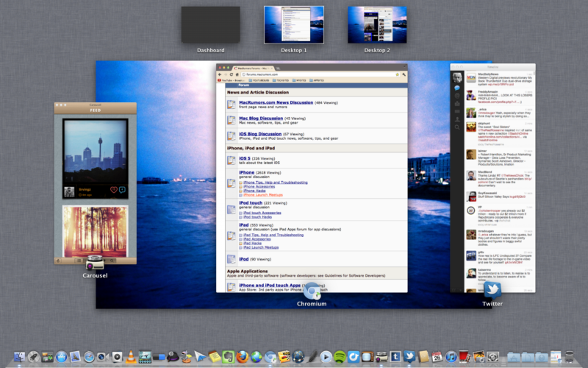
Task: Open iPhone and iPod touch Apps link
Action: point(270,285)
